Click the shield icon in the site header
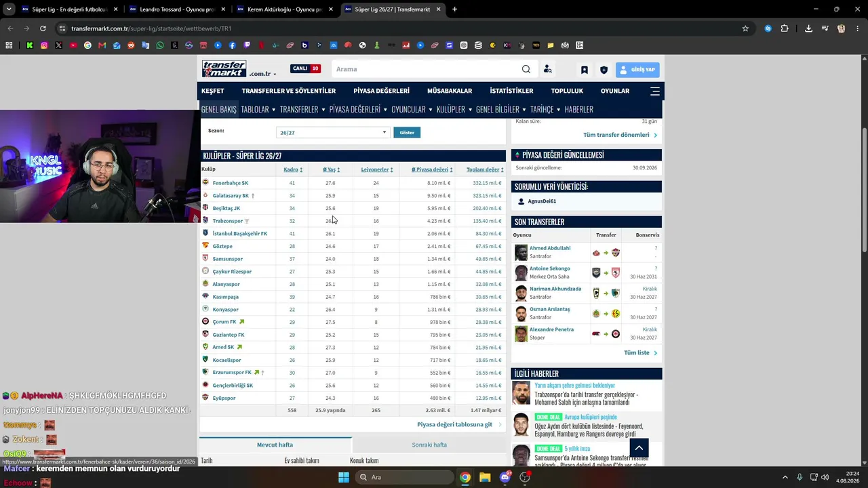The width and height of the screenshot is (868, 488). coord(604,70)
